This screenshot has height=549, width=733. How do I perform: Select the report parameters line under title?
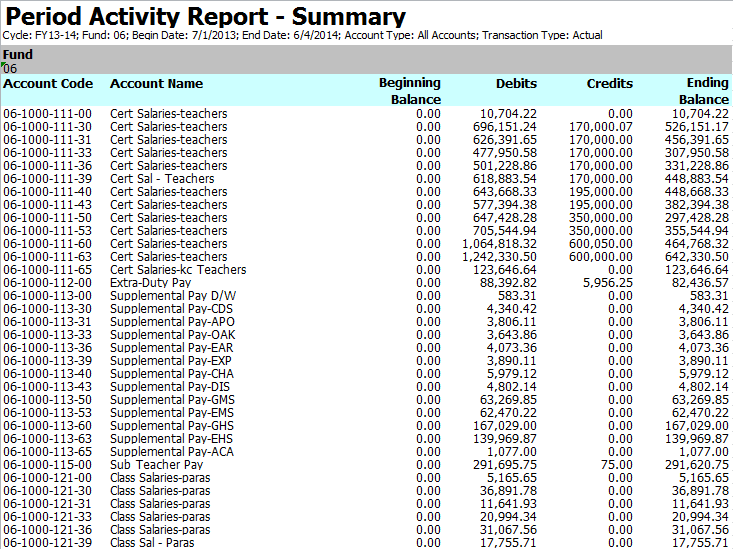point(302,35)
